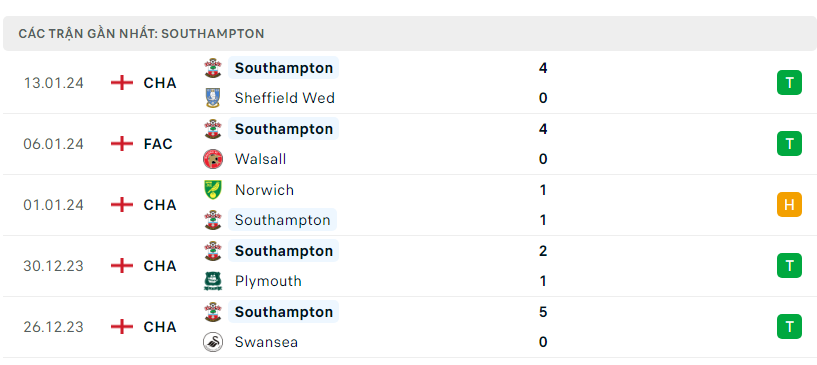Click the Walsall club crest

tap(213, 159)
